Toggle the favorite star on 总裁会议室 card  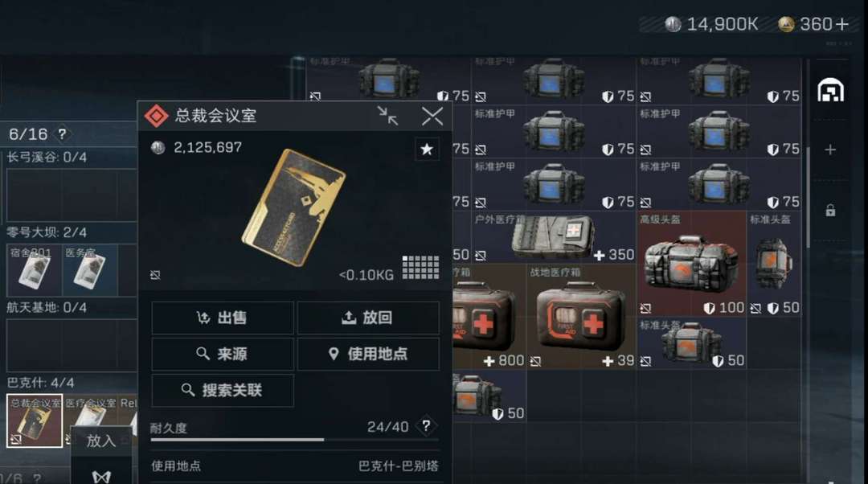[427, 149]
